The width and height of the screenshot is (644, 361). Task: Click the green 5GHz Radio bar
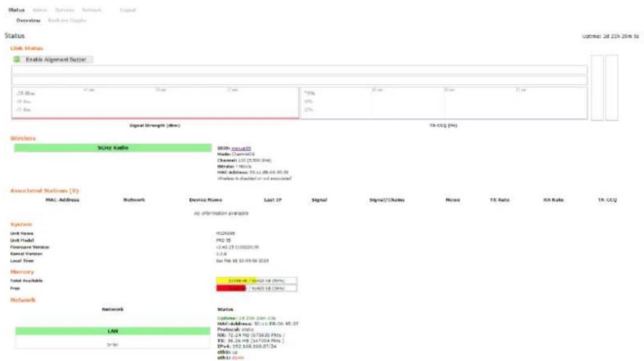[113, 148]
